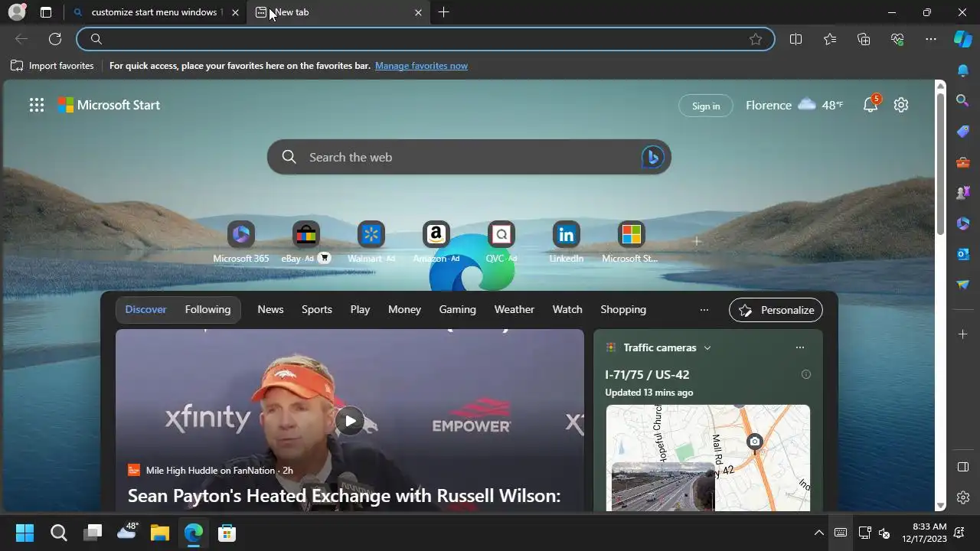Open more feed categories ellipsis
This screenshot has width=980, height=551.
coord(704,309)
